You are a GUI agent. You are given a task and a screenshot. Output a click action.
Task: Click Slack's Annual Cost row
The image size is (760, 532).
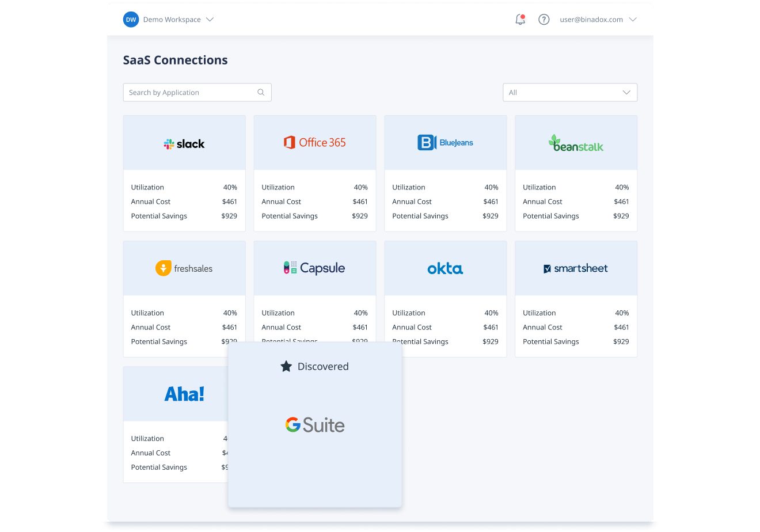(184, 202)
